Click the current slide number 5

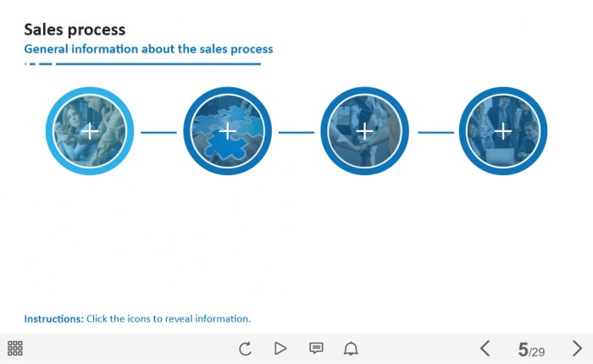523,349
